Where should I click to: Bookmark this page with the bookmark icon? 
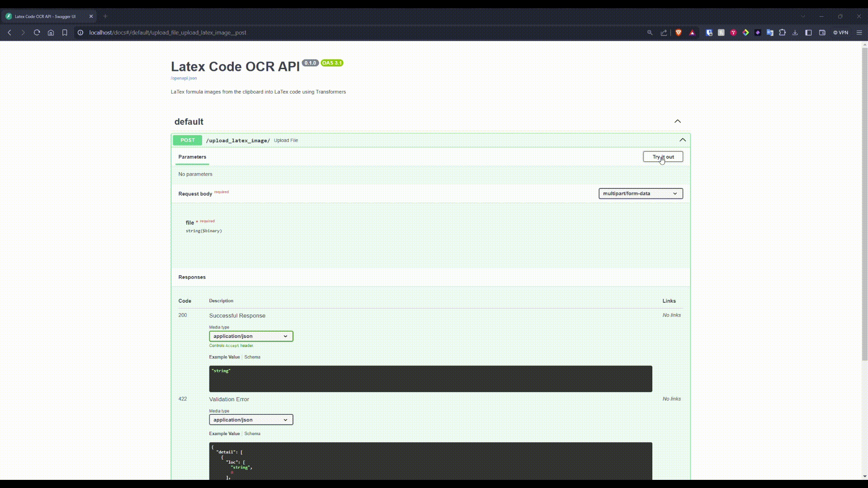(65, 33)
